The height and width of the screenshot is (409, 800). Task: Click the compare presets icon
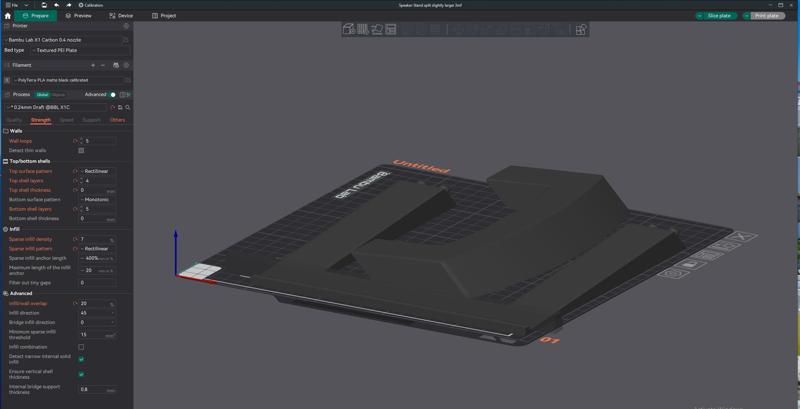coord(122,95)
